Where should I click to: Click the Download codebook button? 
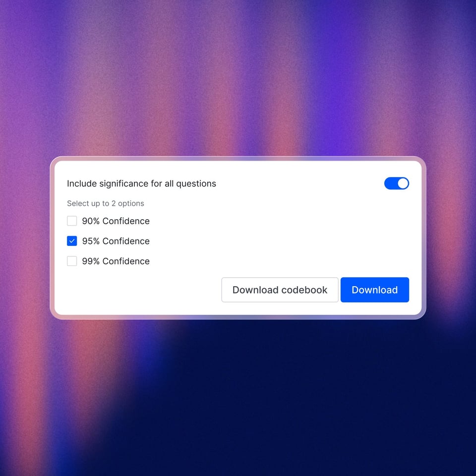pos(280,290)
